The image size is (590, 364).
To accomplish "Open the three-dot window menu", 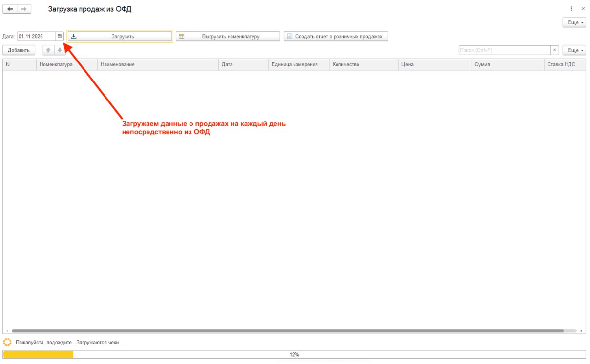I will click(571, 9).
